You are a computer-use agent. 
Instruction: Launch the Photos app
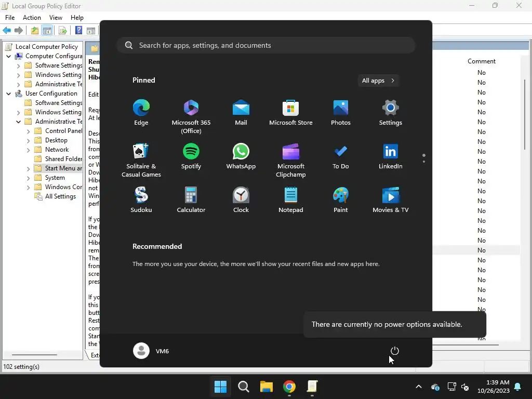click(x=341, y=113)
